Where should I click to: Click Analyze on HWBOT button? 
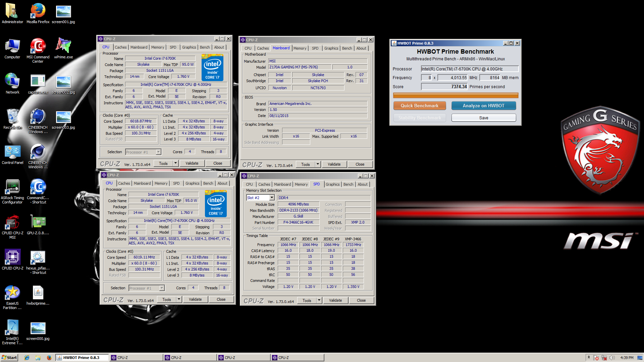click(484, 106)
